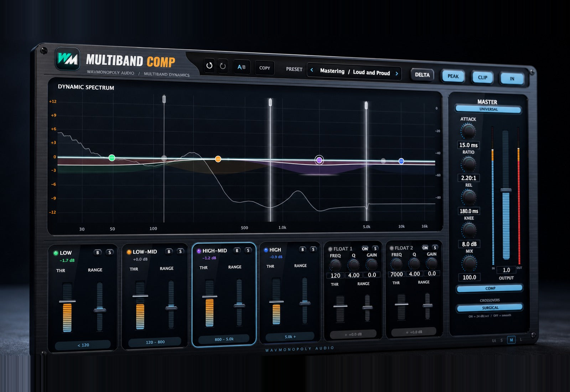Select UI size L option
The width and height of the screenshot is (570, 392).
pyautogui.click(x=521, y=340)
